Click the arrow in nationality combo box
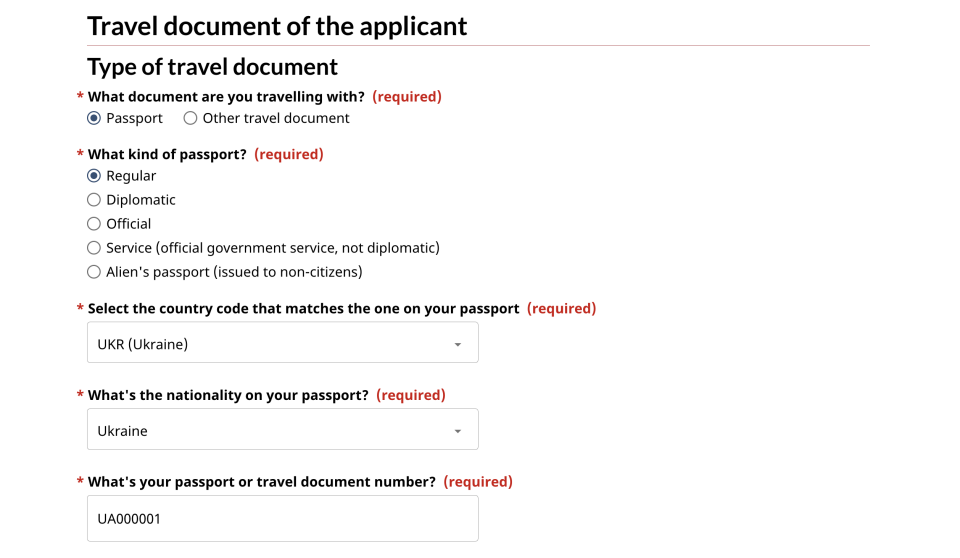Image resolution: width=960 pixels, height=558 pixels. click(458, 432)
